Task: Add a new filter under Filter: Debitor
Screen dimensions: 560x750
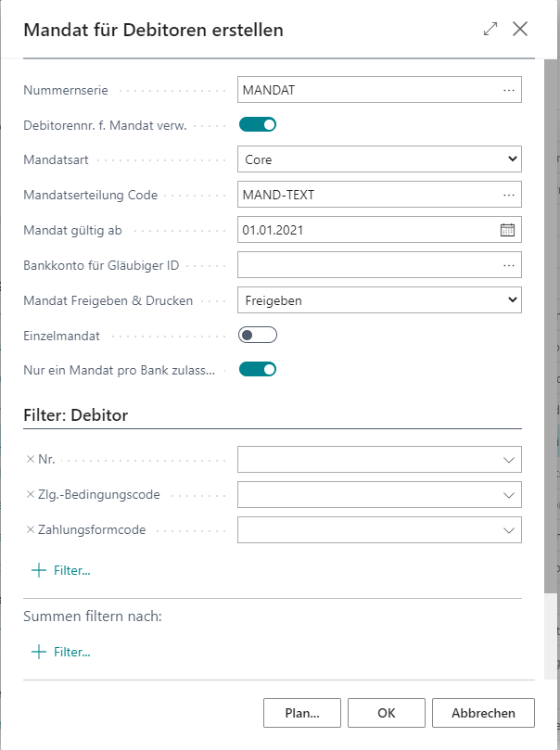Action: click(62, 570)
